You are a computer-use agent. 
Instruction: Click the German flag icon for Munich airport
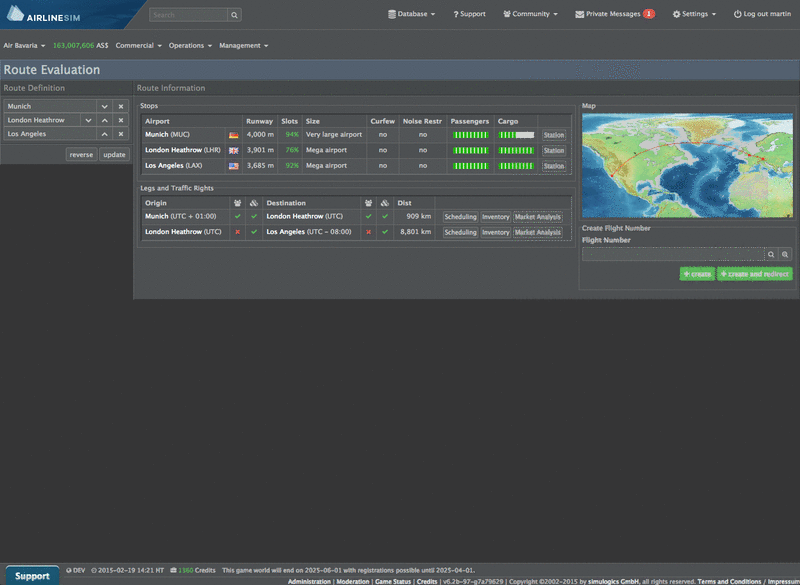[234, 135]
